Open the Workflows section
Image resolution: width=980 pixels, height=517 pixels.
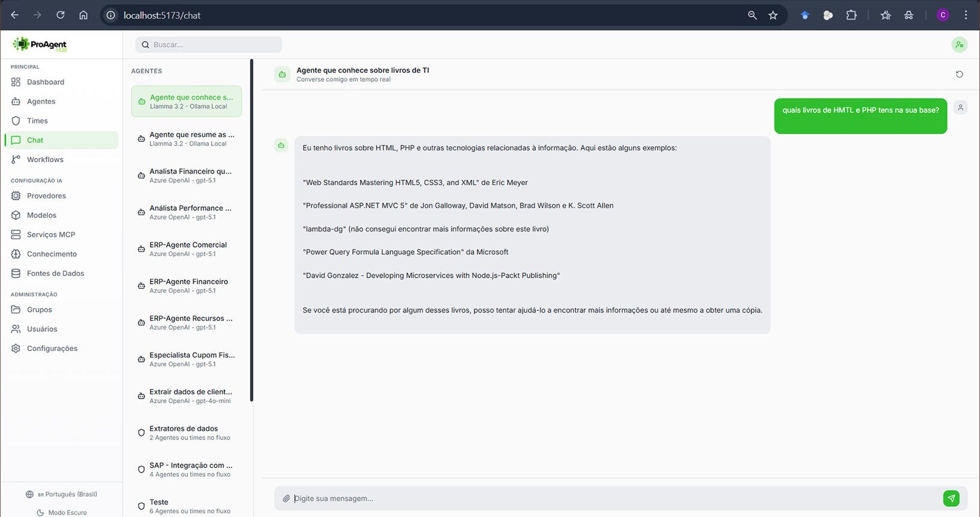(45, 159)
